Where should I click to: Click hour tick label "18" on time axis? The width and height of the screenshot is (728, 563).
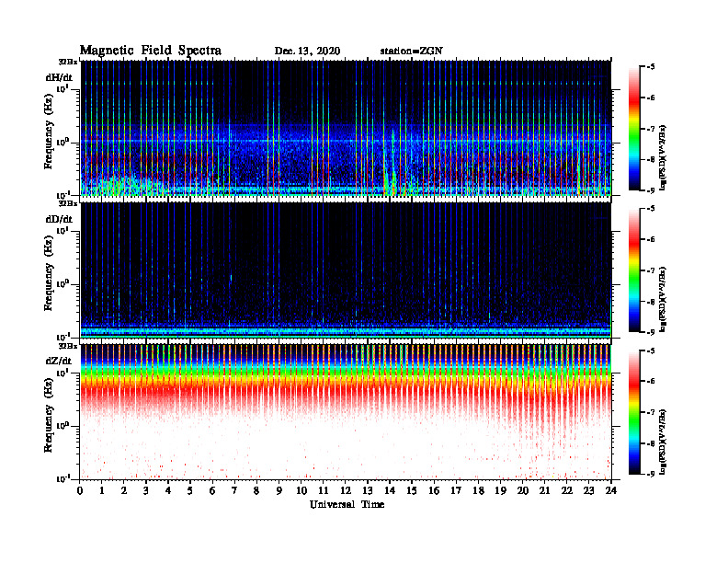coord(478,491)
